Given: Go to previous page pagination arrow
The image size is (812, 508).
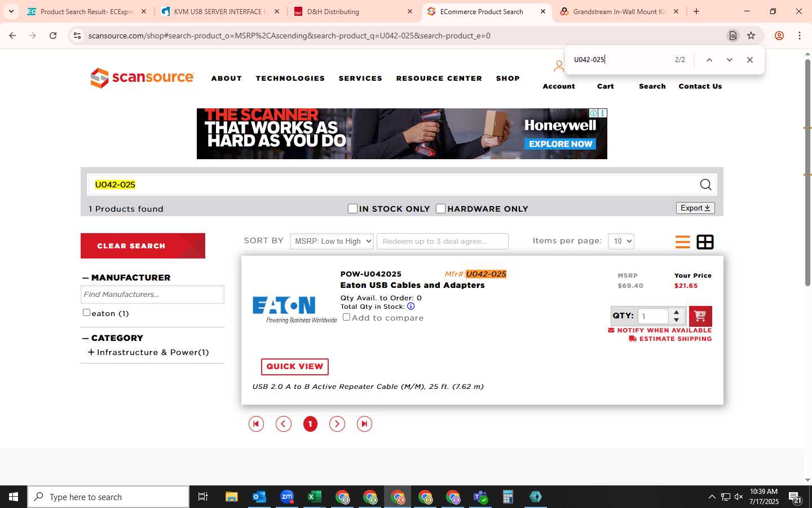Looking at the screenshot, I should click(284, 424).
